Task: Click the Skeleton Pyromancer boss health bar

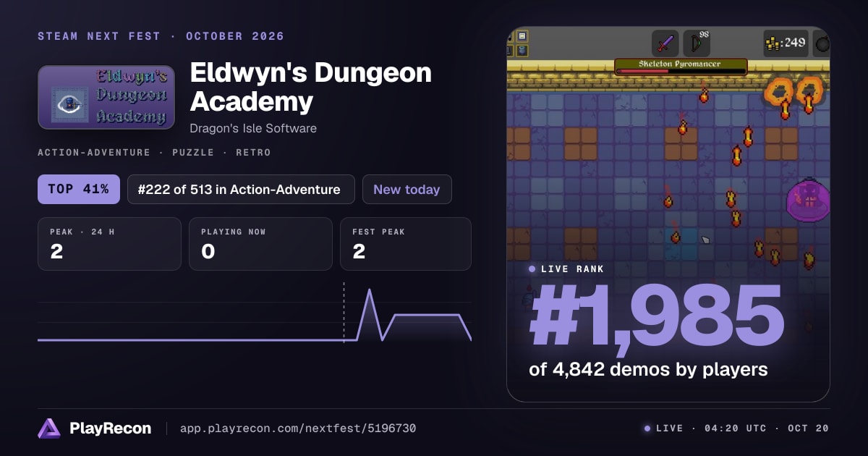Action: tap(680, 67)
